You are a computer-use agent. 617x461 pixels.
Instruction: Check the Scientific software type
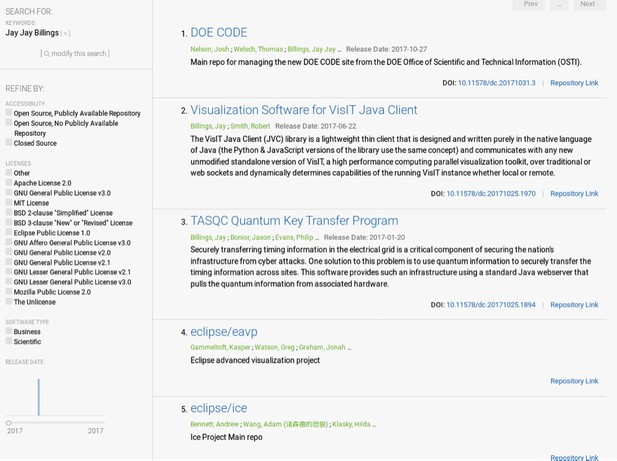tap(9, 341)
